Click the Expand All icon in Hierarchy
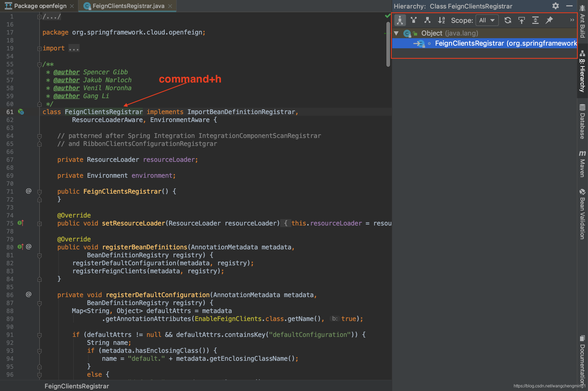Screen dimensions: 588x391 535,20
